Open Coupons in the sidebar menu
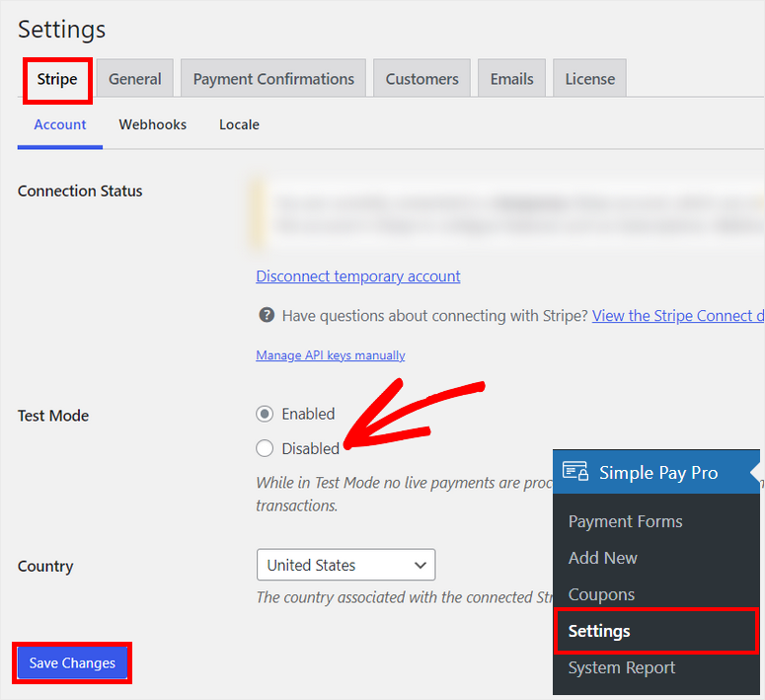 pos(601,594)
